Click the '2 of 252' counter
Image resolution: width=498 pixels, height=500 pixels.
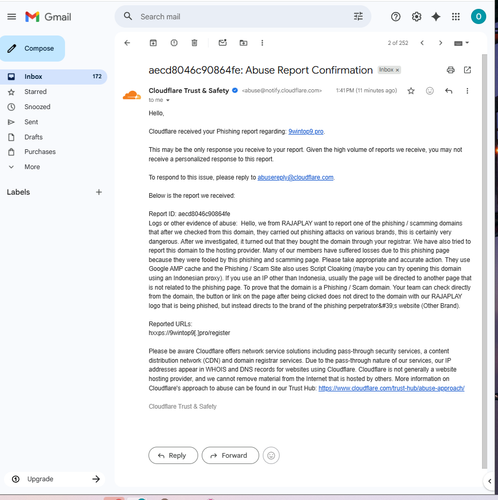pos(398,43)
